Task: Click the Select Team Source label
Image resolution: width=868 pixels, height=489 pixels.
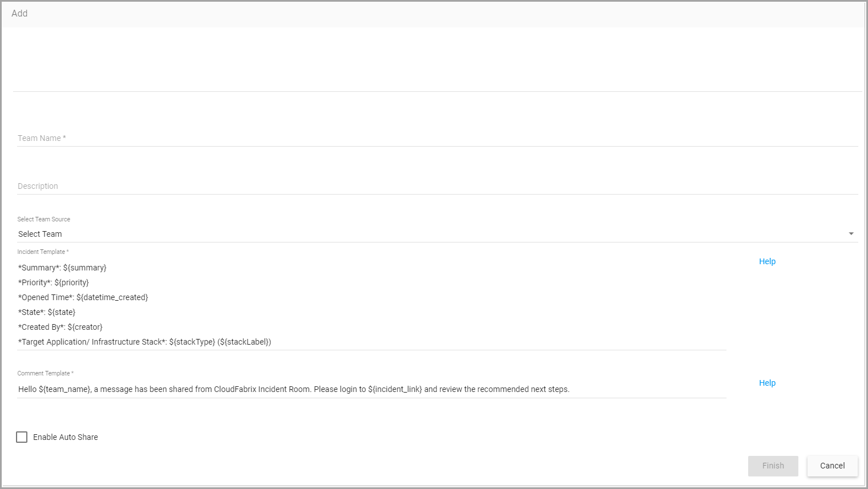Action: coord(44,219)
